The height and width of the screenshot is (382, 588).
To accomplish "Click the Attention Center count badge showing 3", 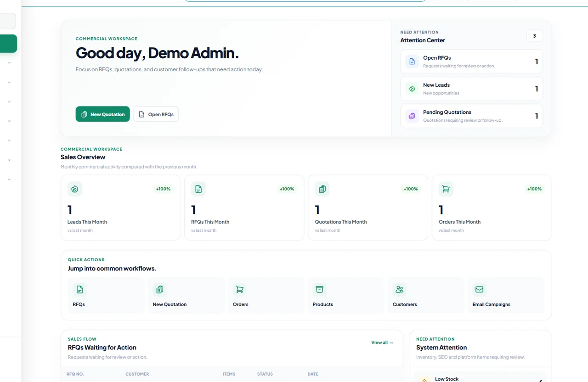I will 534,36.
